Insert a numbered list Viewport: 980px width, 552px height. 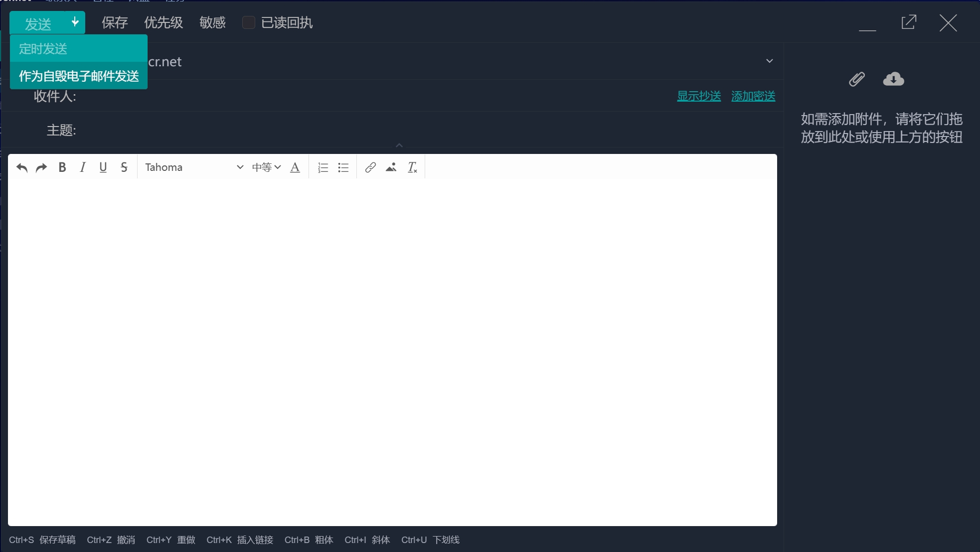pos(323,167)
